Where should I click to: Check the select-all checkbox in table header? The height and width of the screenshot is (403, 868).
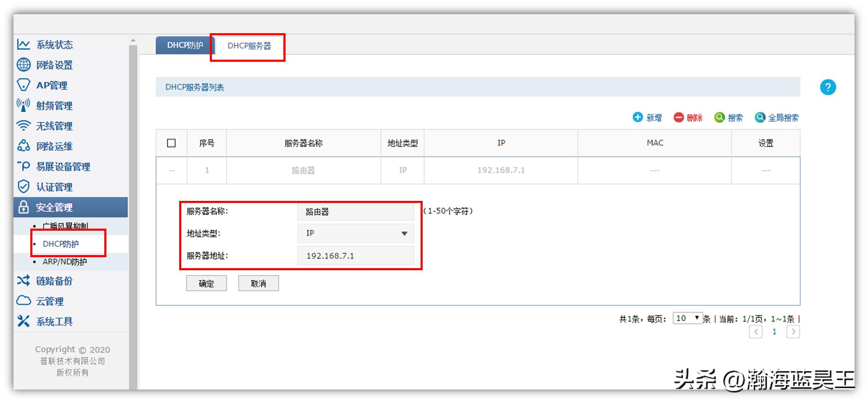point(171,143)
